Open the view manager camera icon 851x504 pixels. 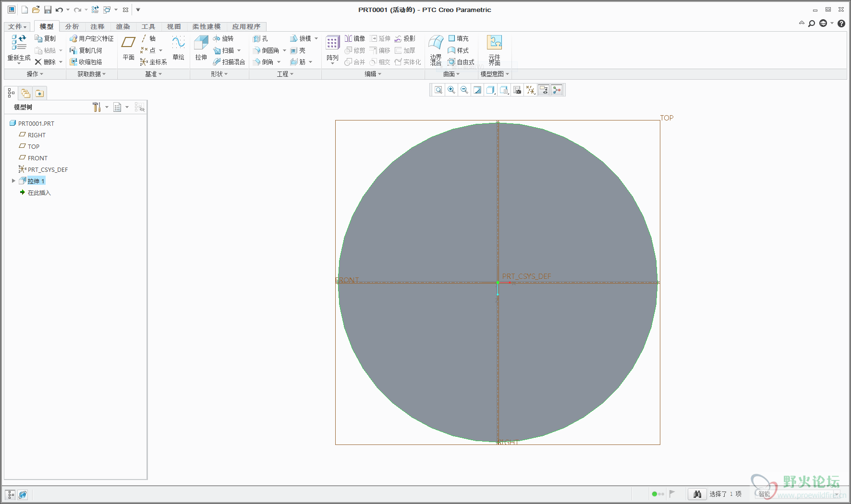(x=517, y=90)
